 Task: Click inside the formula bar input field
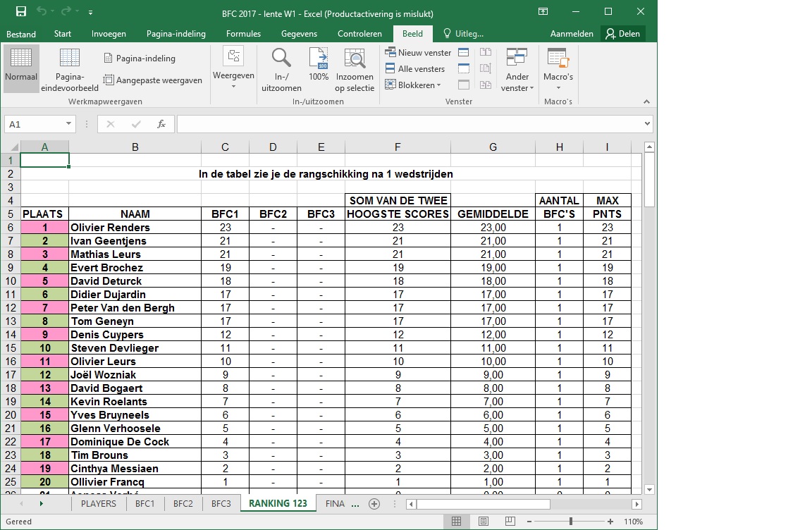click(x=409, y=124)
